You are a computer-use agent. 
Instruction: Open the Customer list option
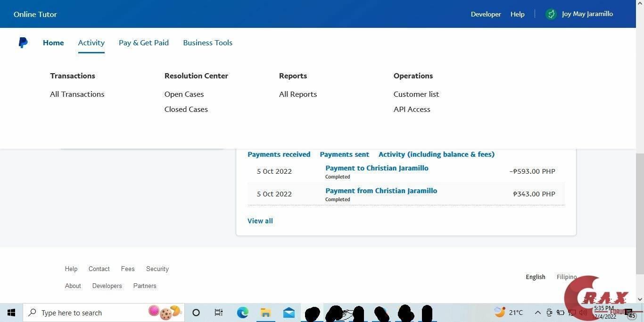click(x=416, y=94)
